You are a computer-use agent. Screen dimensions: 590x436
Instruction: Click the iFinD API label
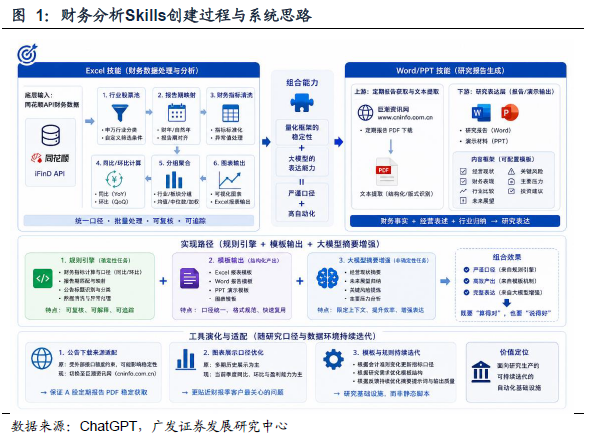coord(50,173)
